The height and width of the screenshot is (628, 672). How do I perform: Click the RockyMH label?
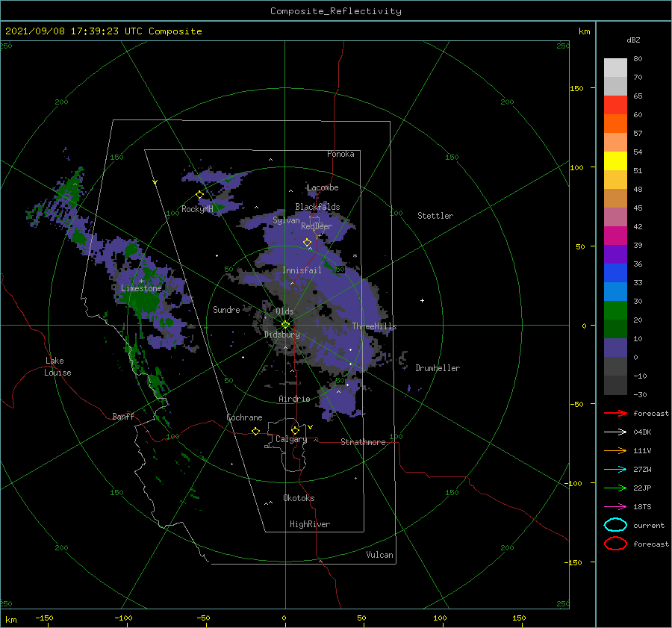pyautogui.click(x=197, y=209)
